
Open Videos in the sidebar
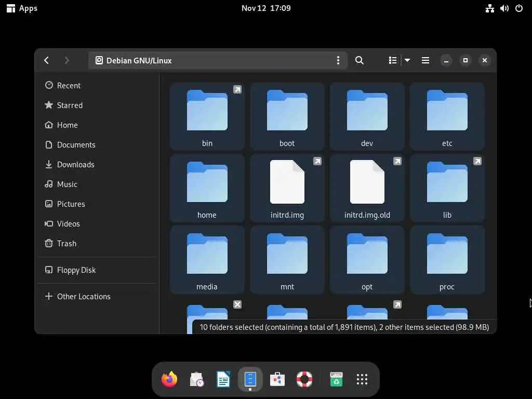pos(97,223)
